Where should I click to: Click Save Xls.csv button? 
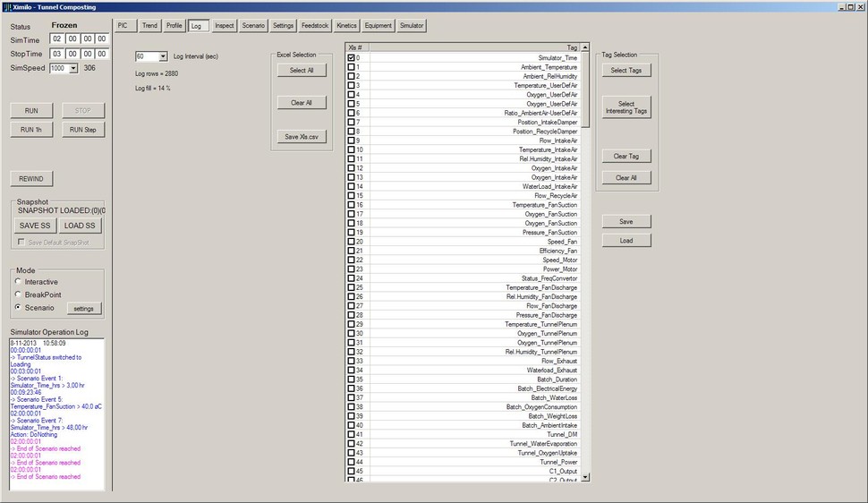click(x=302, y=137)
